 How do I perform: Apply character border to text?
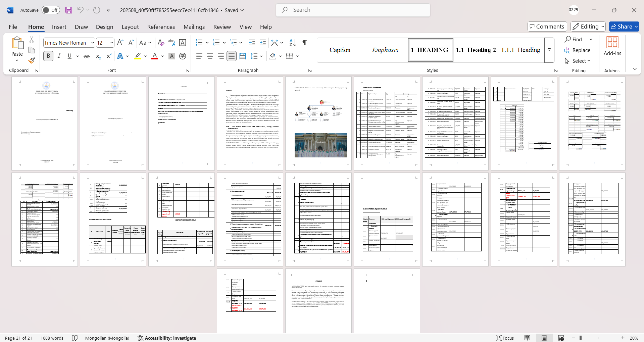[x=183, y=43]
